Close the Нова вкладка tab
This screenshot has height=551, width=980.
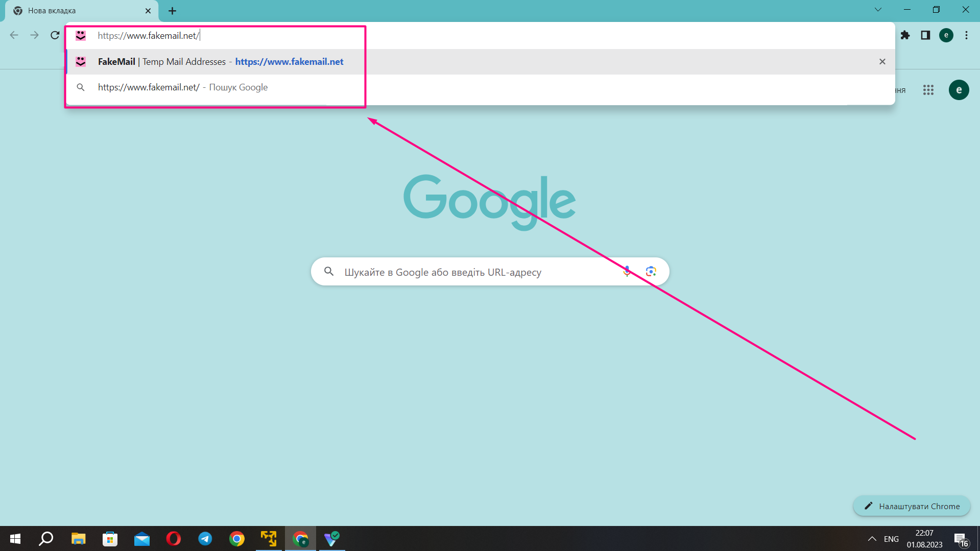[x=148, y=11]
